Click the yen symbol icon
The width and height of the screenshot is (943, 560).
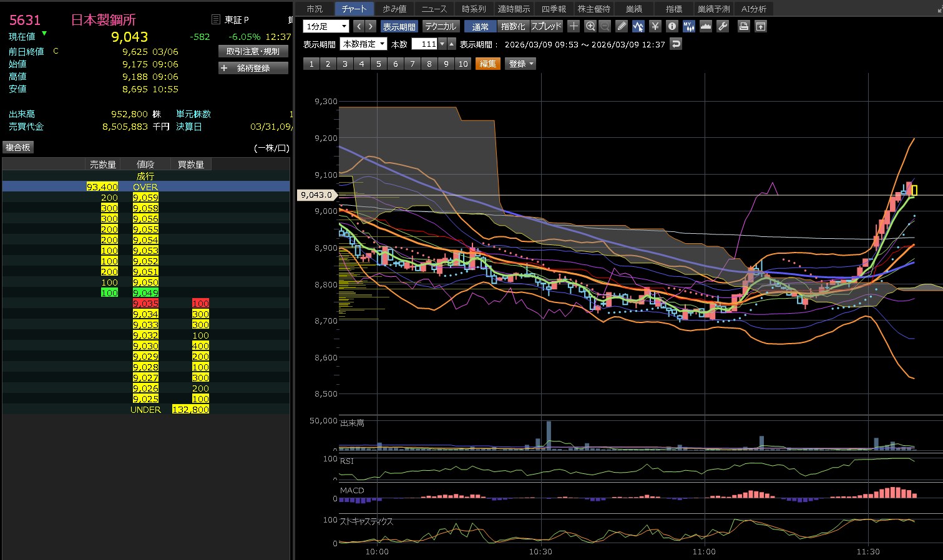pos(655,26)
